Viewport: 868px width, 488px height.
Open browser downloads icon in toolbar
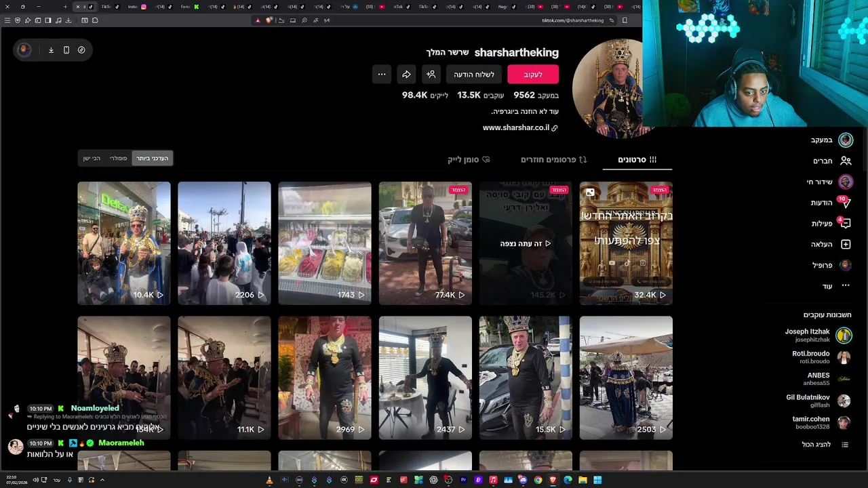(68, 20)
